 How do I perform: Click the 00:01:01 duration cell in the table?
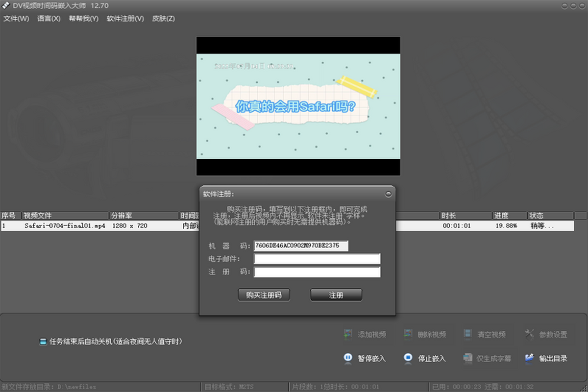[x=457, y=226]
